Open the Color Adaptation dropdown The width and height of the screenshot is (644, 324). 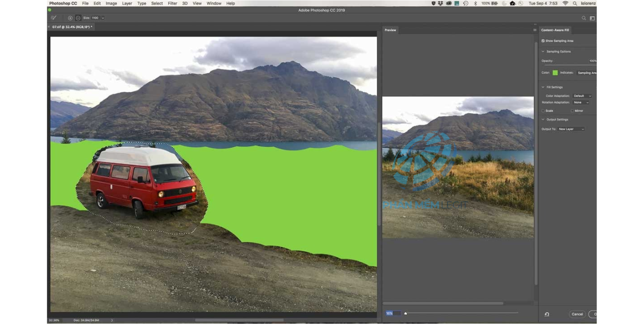[x=582, y=96]
